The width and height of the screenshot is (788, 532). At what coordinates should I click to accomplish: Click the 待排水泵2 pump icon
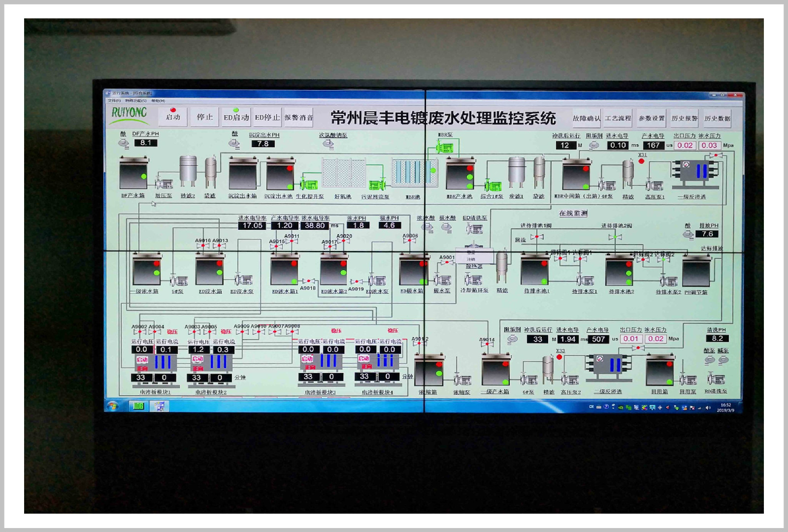click(669, 281)
